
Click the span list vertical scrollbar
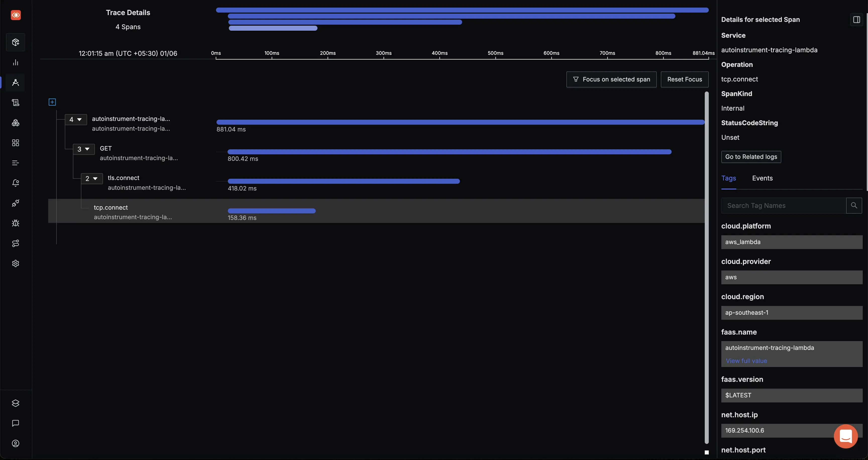(x=707, y=268)
